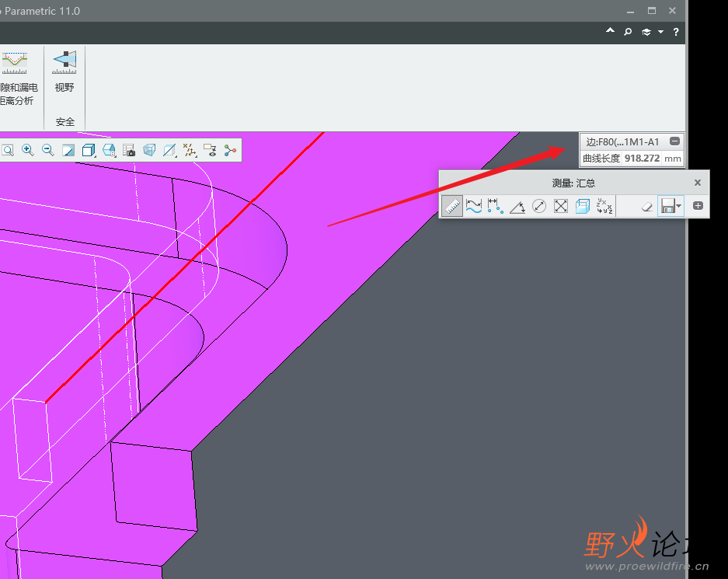
Task: Click the 安全 ribbon group label
Action: [65, 122]
